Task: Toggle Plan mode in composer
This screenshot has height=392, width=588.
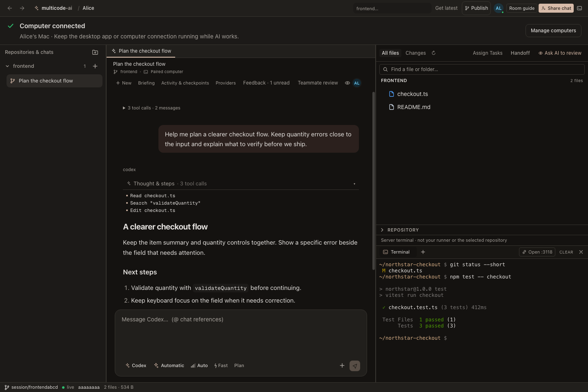Action: tap(239, 365)
